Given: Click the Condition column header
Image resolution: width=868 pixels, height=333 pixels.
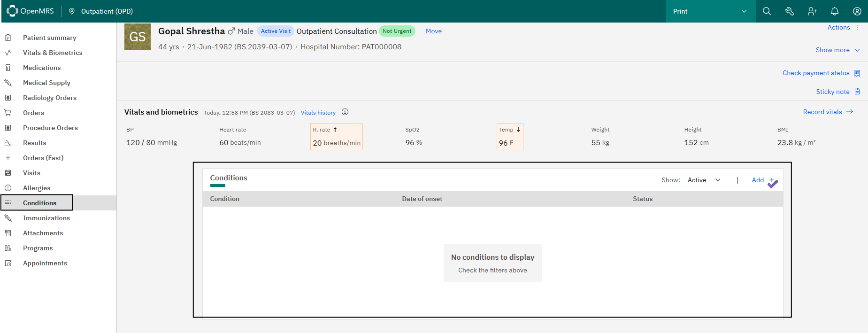Looking at the screenshot, I should tap(225, 199).
